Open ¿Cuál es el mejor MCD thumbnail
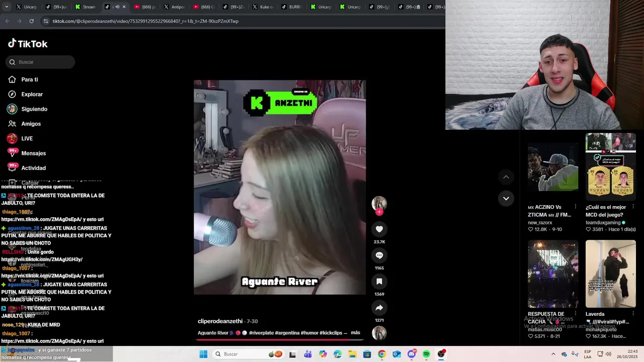Image resolution: width=644 pixels, height=362 pixels. 611,167
